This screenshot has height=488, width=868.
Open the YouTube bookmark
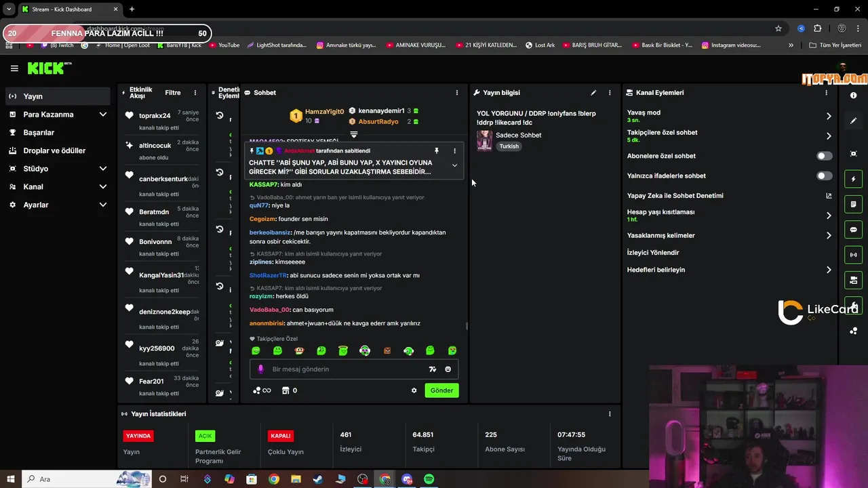(224, 45)
